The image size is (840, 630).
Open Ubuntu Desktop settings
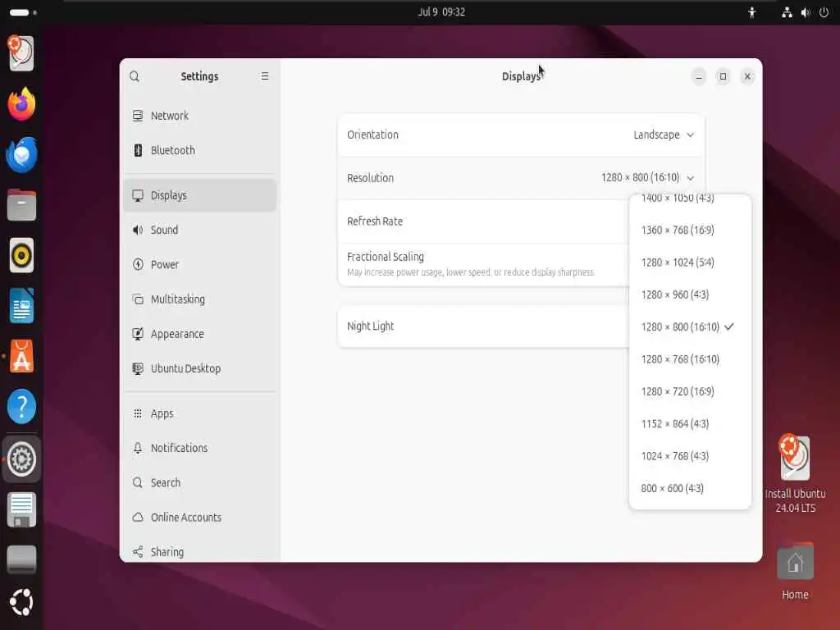(199, 368)
